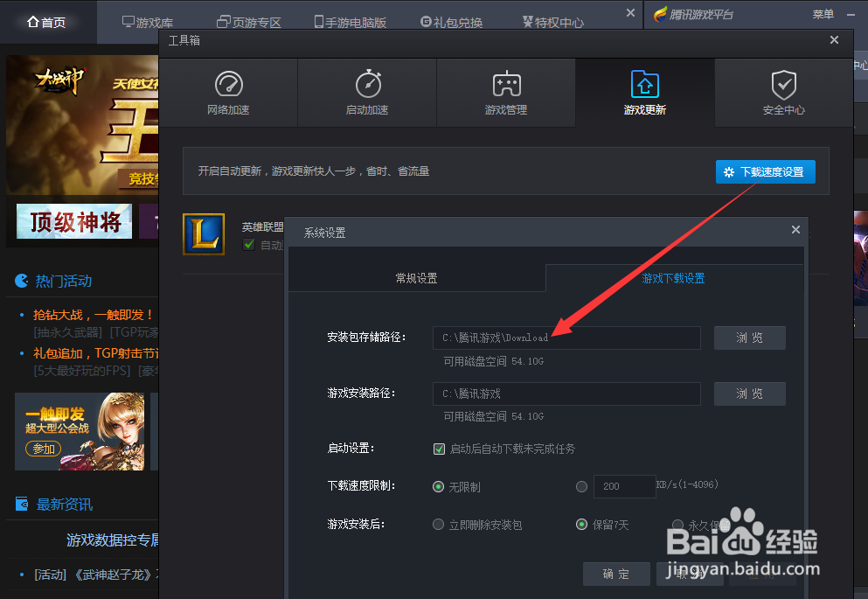Select the 网络加速 speed test tool
The image size is (868, 599).
(x=228, y=92)
